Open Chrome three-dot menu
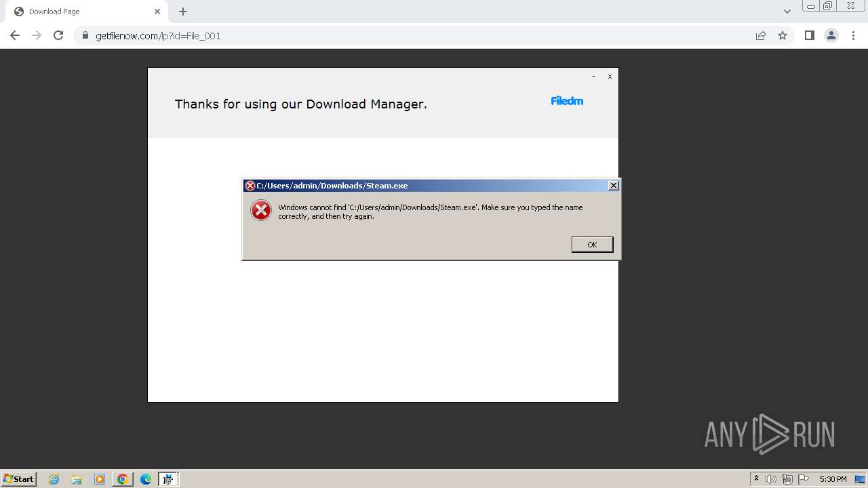Screen dimensions: 868x488 tap(853, 35)
